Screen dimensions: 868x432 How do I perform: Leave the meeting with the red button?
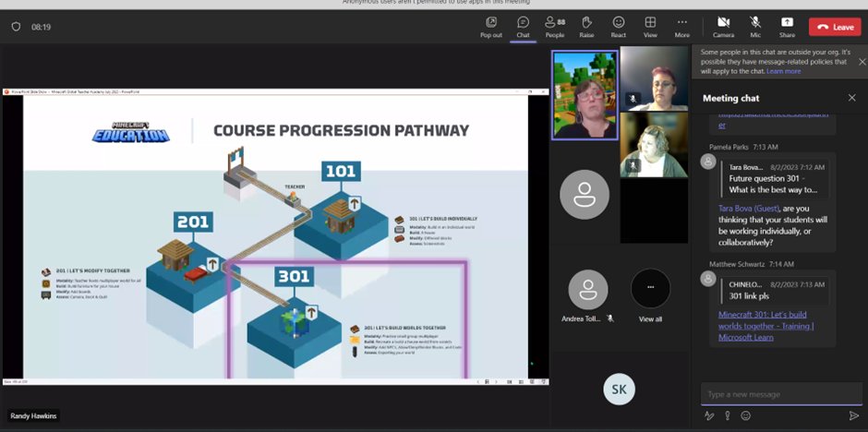click(835, 27)
